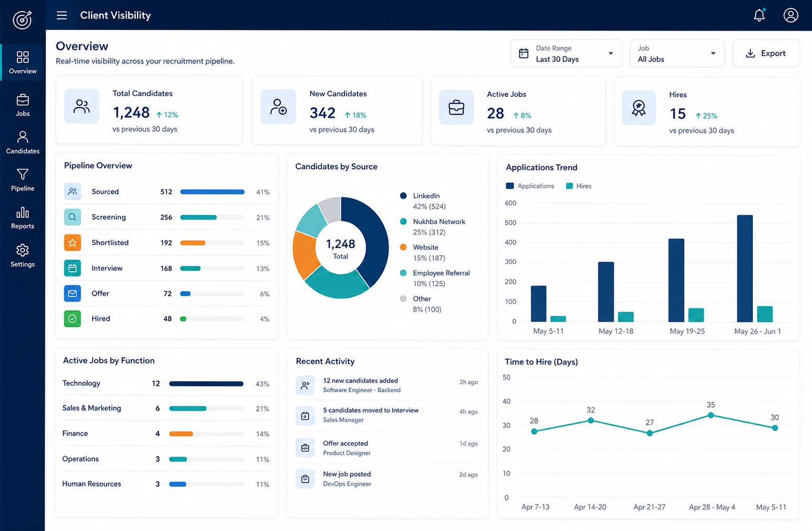Click the Interview calendar icon
This screenshot has width=812, height=531.
tap(72, 268)
